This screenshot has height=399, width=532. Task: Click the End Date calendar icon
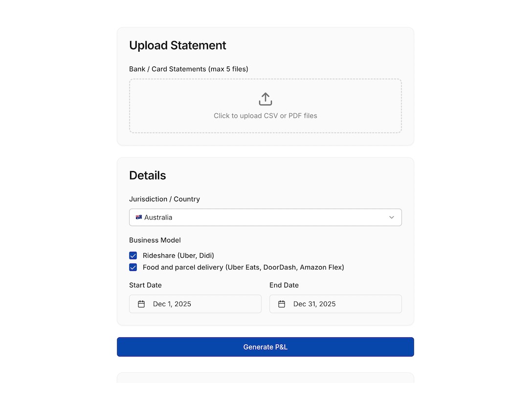click(282, 304)
